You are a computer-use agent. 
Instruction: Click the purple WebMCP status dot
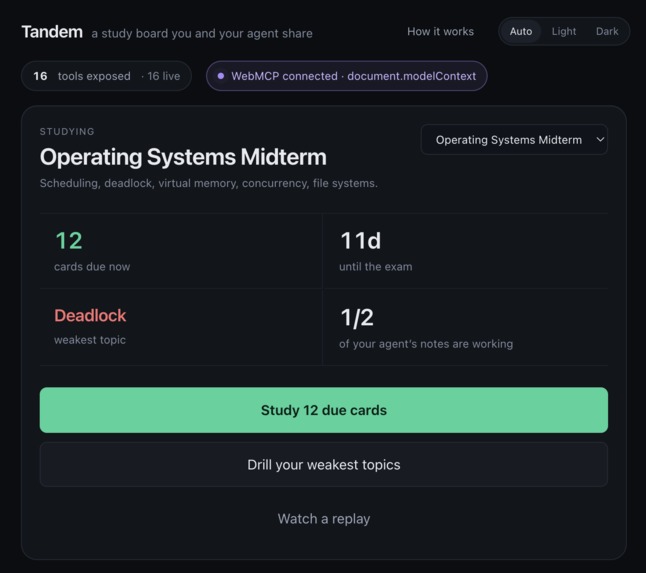[x=221, y=76]
